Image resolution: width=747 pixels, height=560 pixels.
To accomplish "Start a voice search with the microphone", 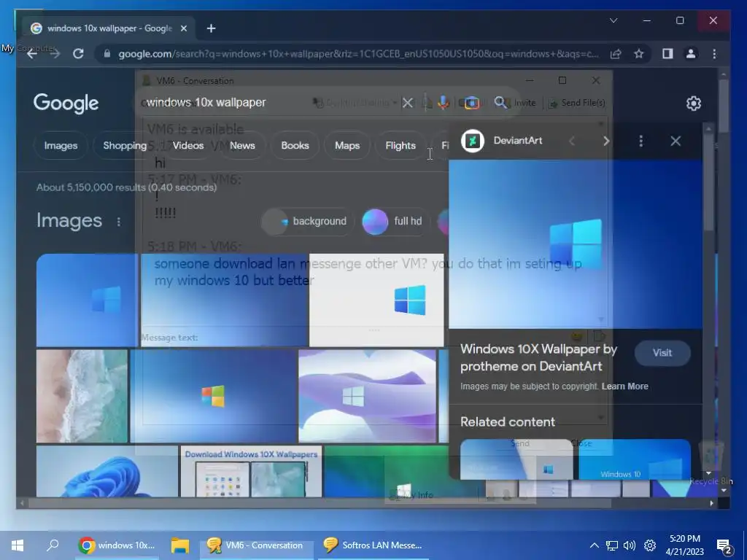I will [444, 102].
